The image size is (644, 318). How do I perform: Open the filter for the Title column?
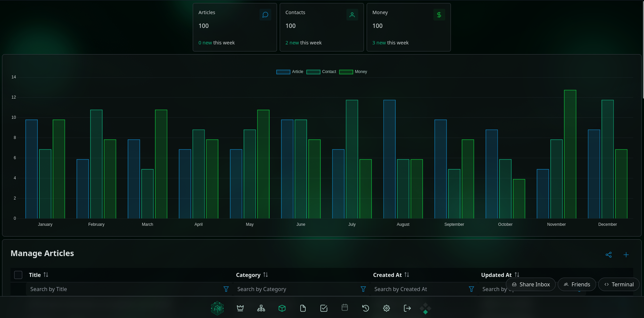point(225,289)
